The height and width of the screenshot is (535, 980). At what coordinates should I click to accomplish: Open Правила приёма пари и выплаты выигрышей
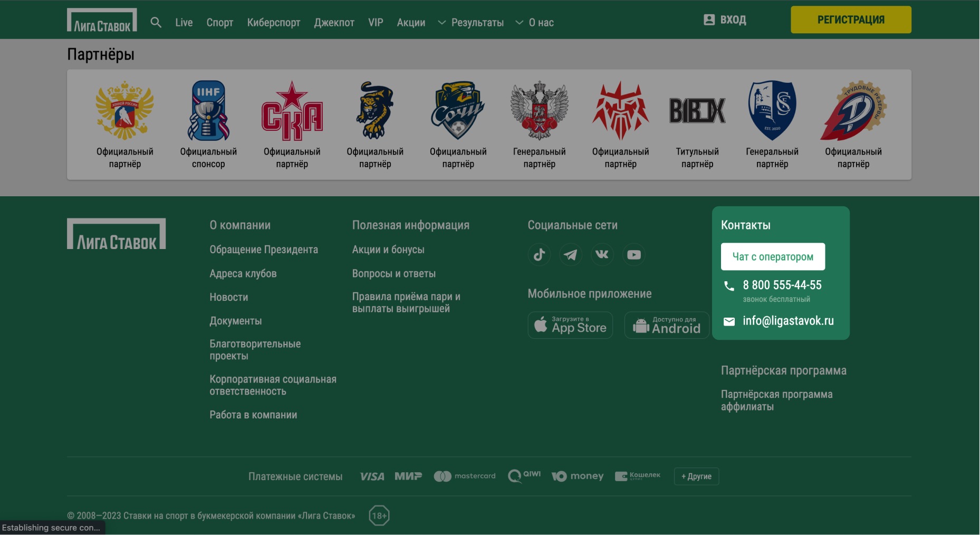[406, 302]
